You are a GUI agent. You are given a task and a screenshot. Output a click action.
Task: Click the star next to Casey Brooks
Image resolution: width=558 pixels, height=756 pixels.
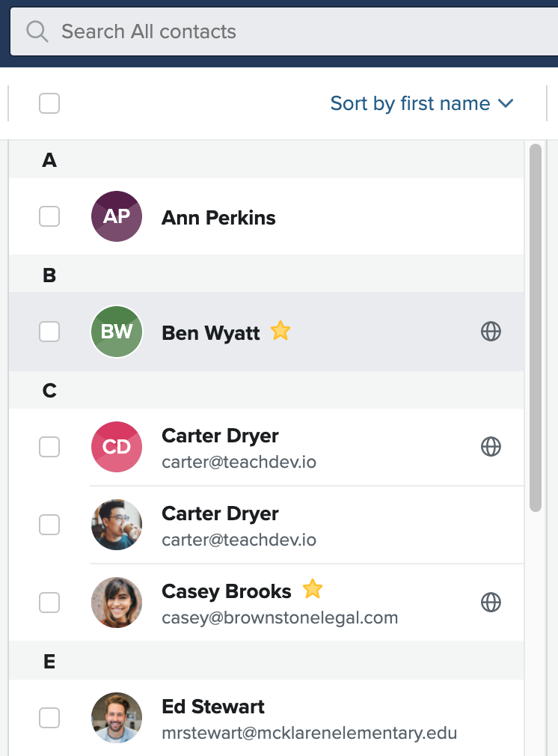(x=312, y=588)
